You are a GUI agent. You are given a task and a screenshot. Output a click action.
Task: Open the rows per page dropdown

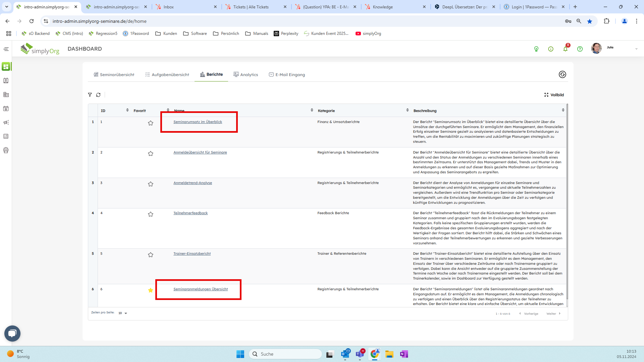[123, 313]
